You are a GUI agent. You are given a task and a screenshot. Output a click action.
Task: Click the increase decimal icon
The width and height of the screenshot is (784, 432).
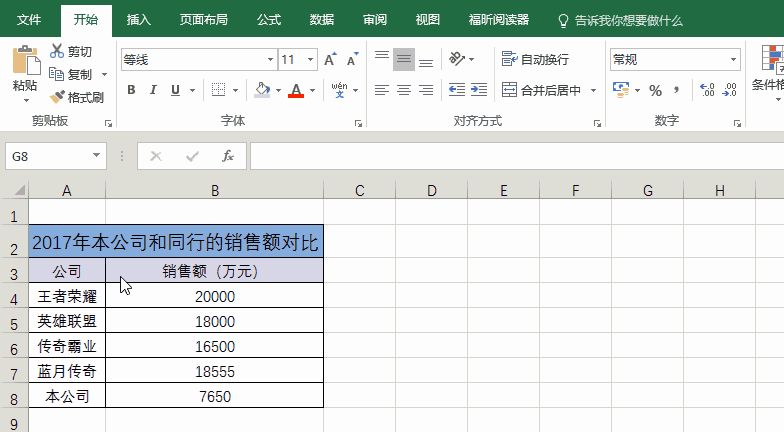tap(707, 90)
